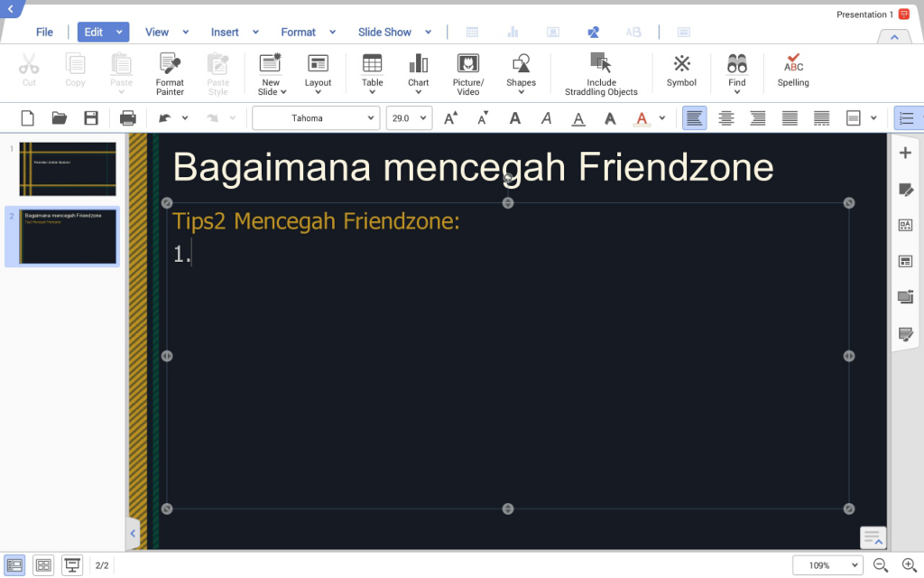Open the font color dropdown arrow
This screenshot has width=924, height=578.
pyautogui.click(x=662, y=118)
